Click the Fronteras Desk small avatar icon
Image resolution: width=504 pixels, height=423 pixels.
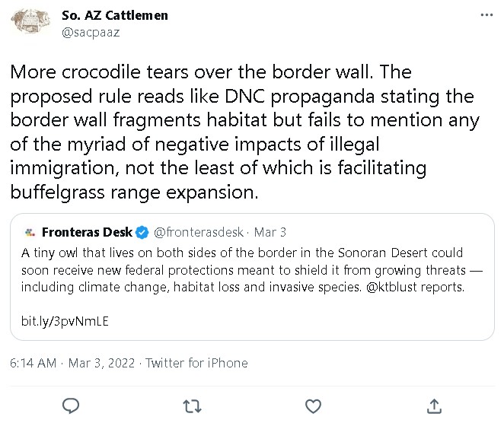click(x=30, y=232)
